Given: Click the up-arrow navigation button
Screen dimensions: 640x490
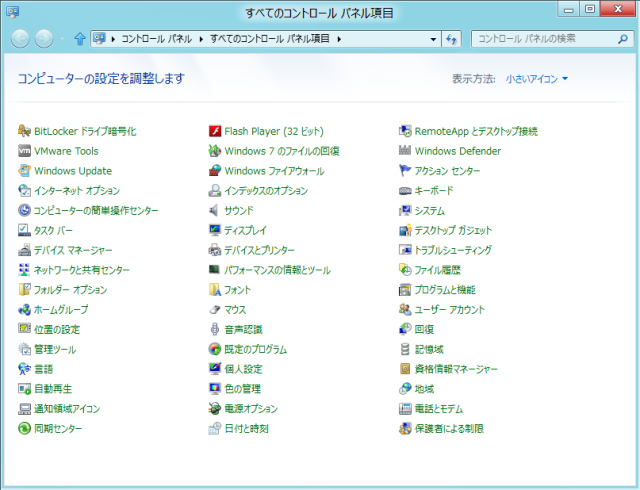Looking at the screenshot, I should (x=79, y=39).
